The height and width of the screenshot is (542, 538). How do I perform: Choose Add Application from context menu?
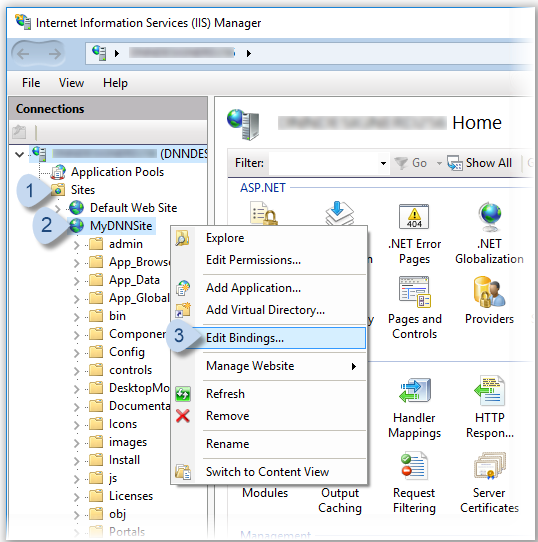[x=269, y=288]
